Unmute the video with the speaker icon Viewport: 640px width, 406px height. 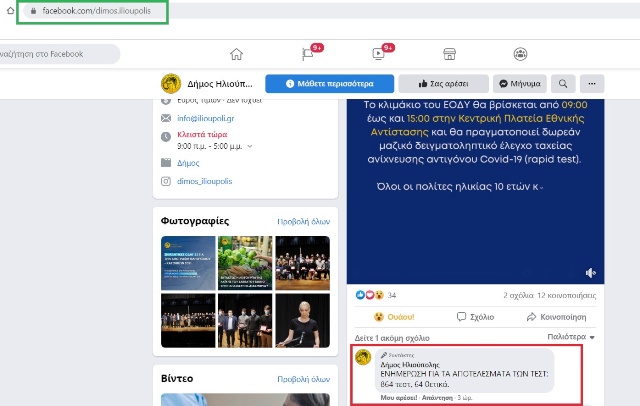tap(590, 273)
